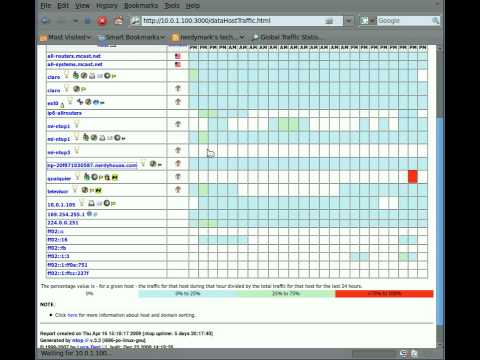Viewport: 480px width, 360px height.
Task: Open the Most Visited bookmarks dropdown
Action: pyautogui.click(x=65, y=37)
